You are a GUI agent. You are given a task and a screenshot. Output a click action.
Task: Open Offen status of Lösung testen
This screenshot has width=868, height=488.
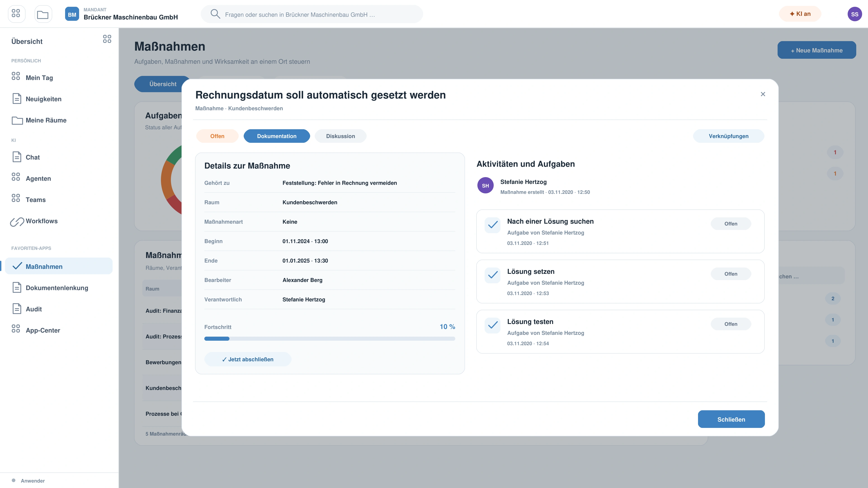tap(731, 324)
